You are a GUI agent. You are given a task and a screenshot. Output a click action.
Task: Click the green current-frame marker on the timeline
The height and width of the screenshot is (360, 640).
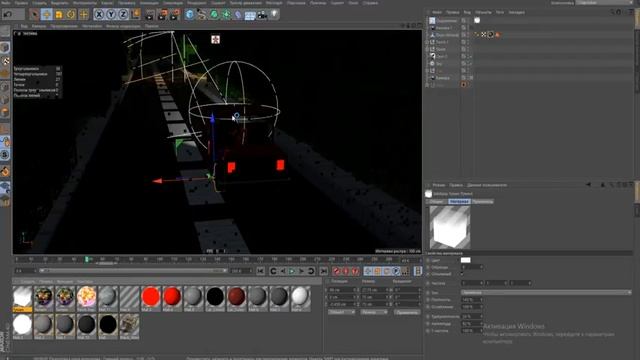click(87, 259)
